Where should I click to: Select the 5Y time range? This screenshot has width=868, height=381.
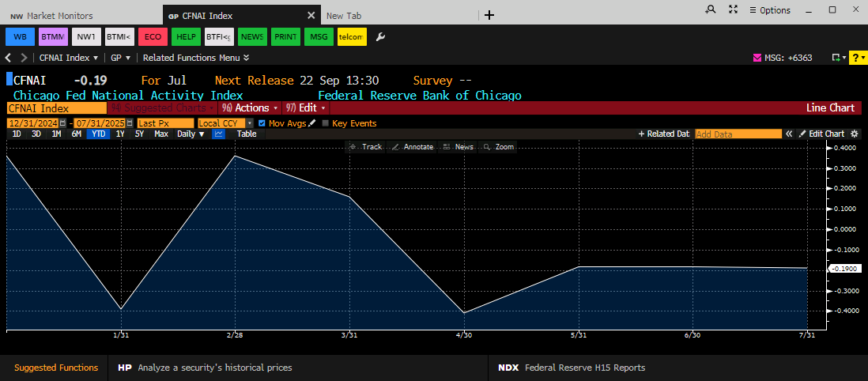139,134
